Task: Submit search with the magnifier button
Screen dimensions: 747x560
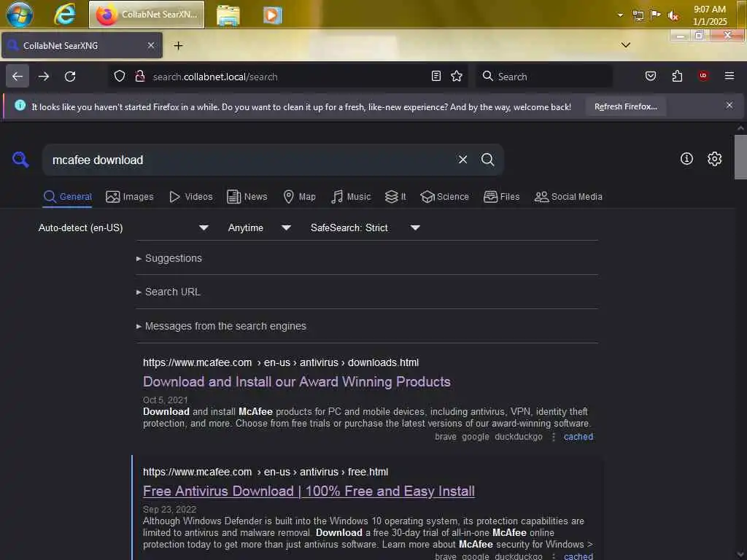Action: [x=487, y=160]
